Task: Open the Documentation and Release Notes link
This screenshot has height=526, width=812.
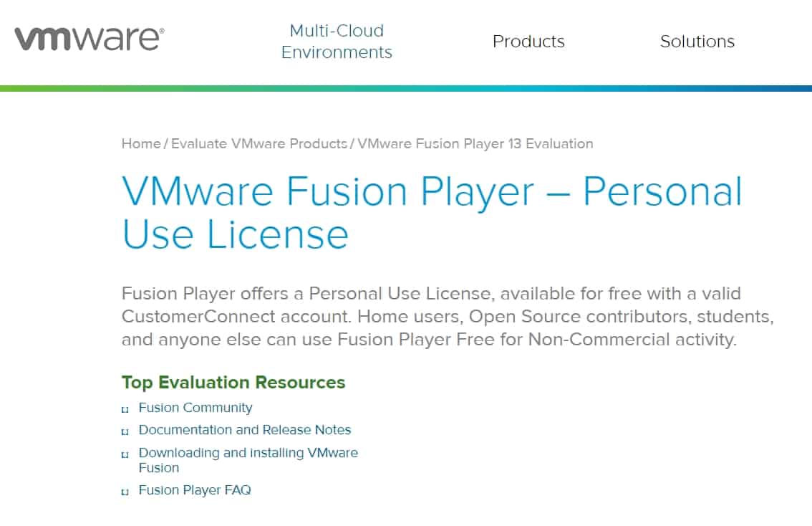Action: coord(245,430)
